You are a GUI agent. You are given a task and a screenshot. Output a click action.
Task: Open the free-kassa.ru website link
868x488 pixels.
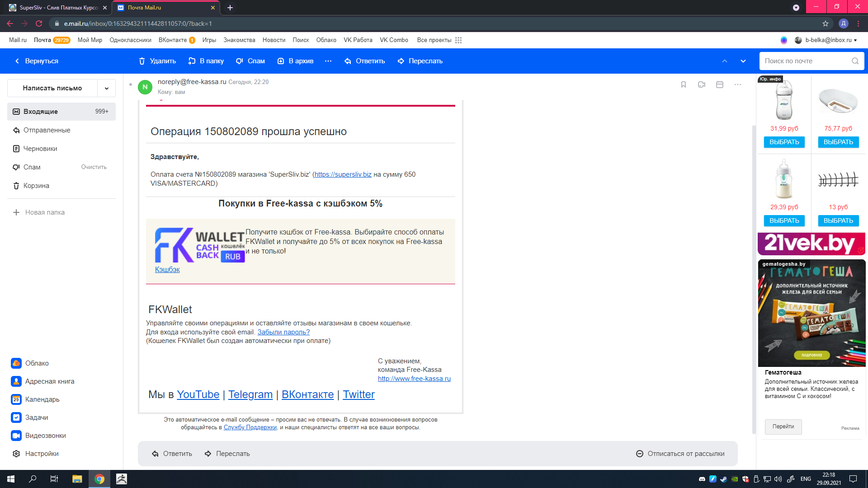tap(414, 379)
